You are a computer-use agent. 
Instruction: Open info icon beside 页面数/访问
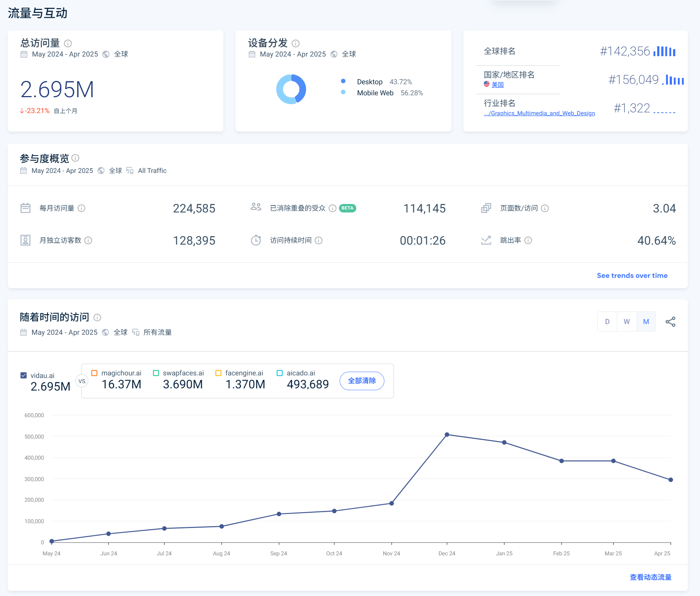(545, 208)
